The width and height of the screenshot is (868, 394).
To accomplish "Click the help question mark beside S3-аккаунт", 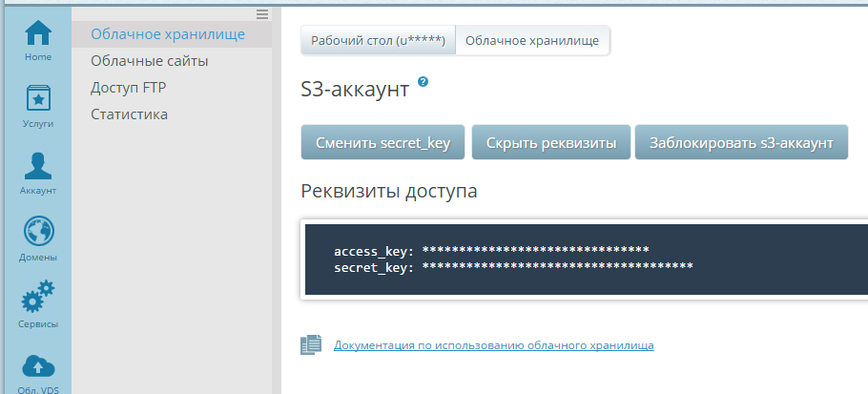I will click(x=423, y=83).
